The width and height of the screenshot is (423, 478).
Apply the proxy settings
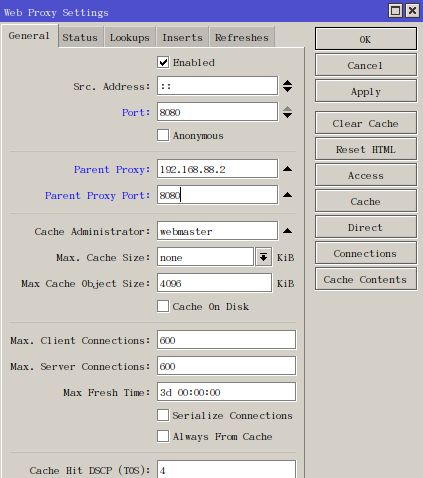[366, 91]
